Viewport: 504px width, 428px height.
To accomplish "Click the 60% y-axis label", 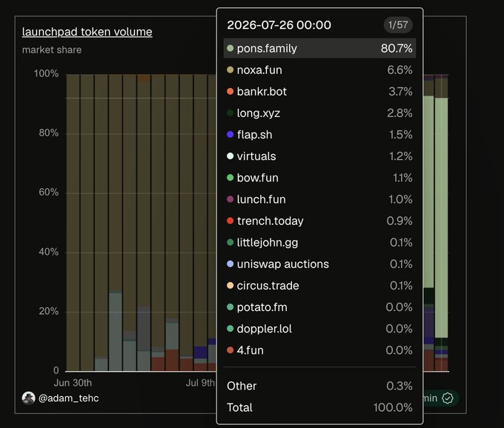I will (x=48, y=193).
